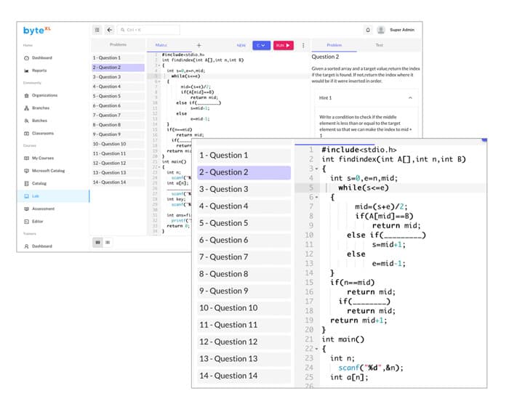Viewport: 509px width, 420px height.
Task: Select Question 14 in the small problems list
Action: 119,182
